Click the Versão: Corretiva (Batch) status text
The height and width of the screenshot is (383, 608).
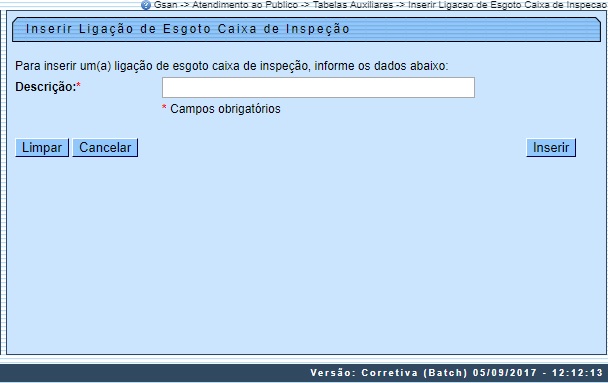456,373
